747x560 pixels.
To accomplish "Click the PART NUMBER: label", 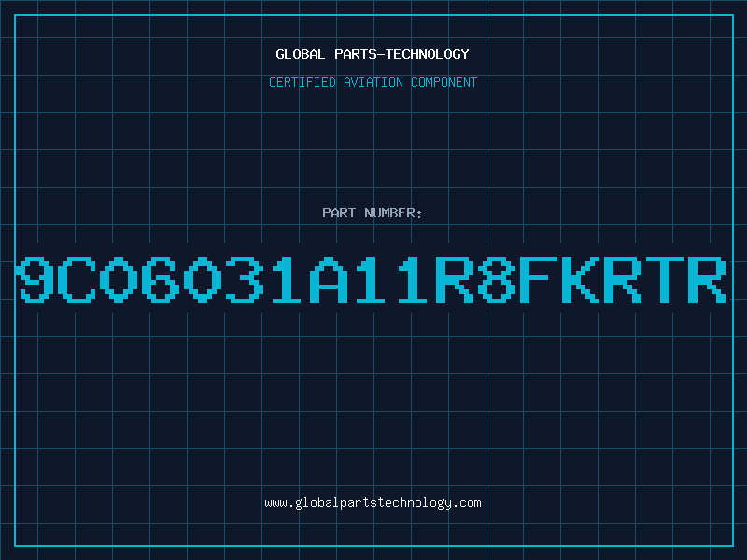I will point(373,213).
